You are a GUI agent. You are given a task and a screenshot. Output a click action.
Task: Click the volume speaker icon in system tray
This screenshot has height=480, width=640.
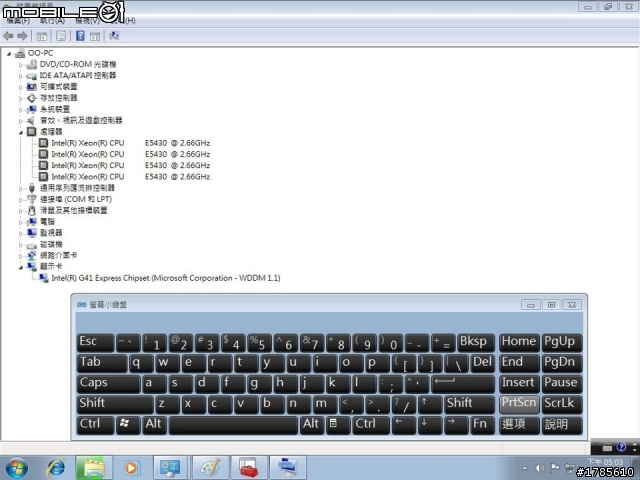(540, 469)
